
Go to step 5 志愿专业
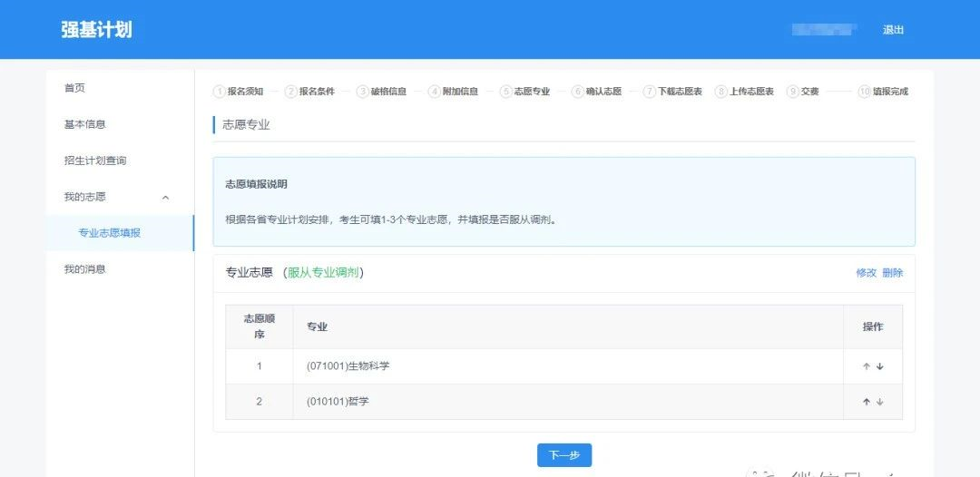point(525,92)
